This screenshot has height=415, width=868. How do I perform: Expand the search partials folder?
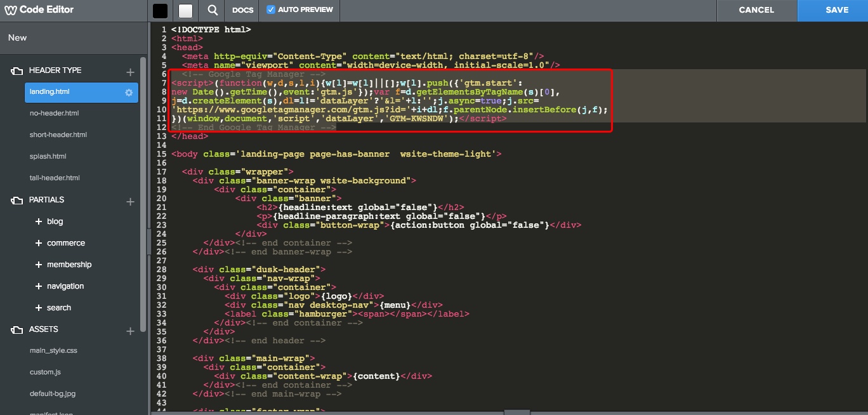tap(39, 308)
